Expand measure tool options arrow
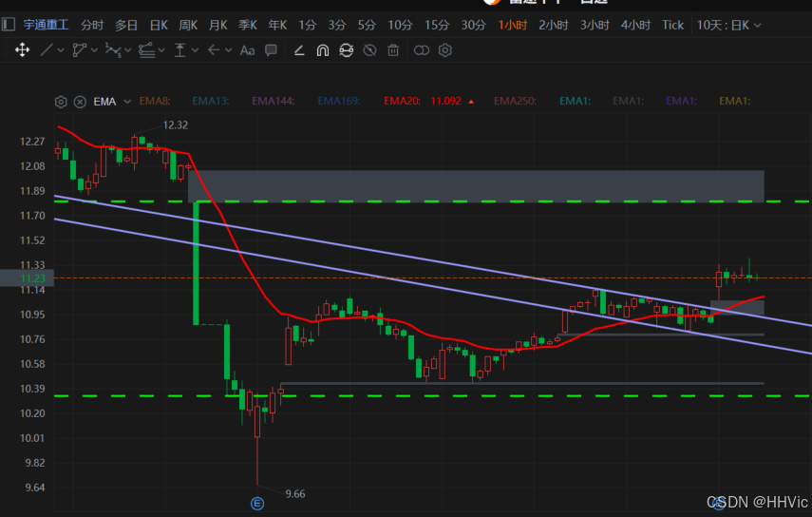This screenshot has height=517, width=812. (195, 50)
